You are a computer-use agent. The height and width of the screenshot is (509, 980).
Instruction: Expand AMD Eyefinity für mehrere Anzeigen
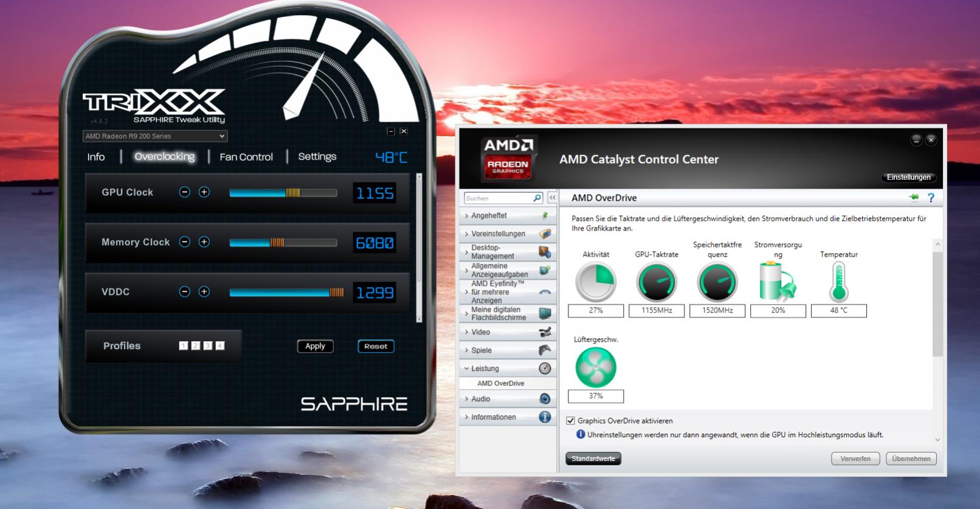coord(508,292)
